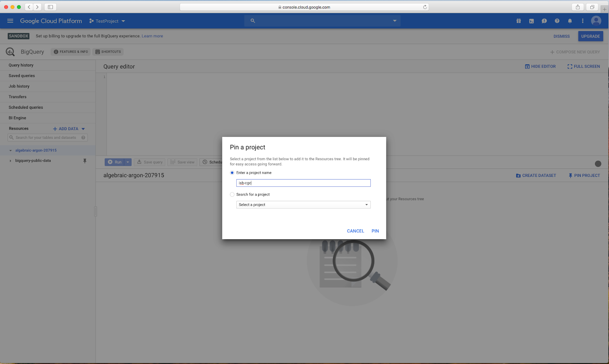Image resolution: width=609 pixels, height=364 pixels.
Task: Open the hamburger navigation menu
Action: (x=10, y=21)
